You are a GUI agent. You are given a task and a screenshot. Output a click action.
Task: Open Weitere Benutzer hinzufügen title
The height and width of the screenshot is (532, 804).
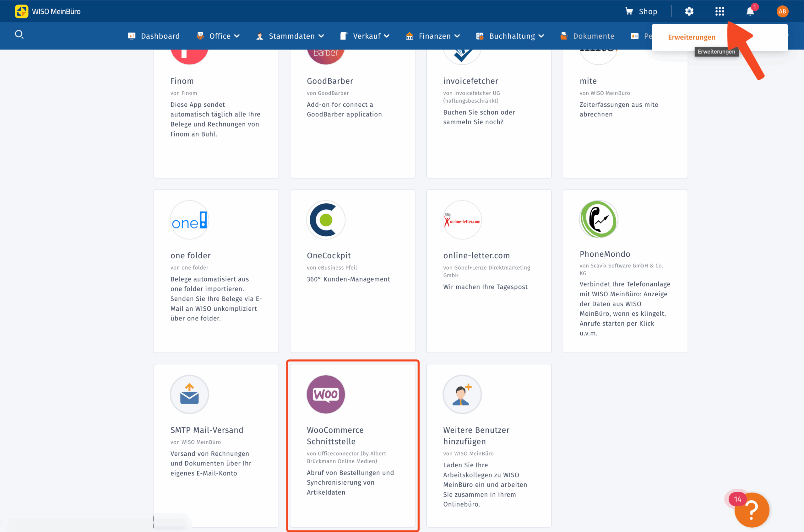tap(476, 436)
